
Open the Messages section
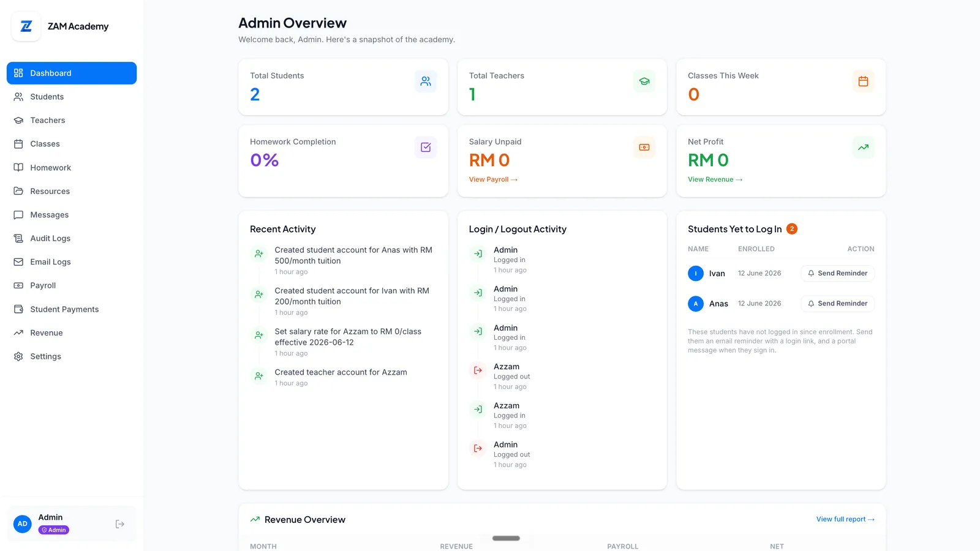tap(72, 215)
